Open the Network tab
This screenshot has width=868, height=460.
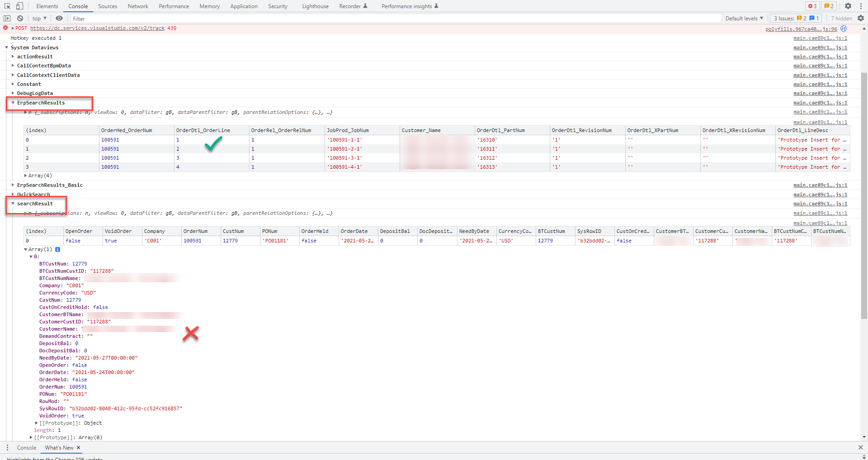[138, 6]
